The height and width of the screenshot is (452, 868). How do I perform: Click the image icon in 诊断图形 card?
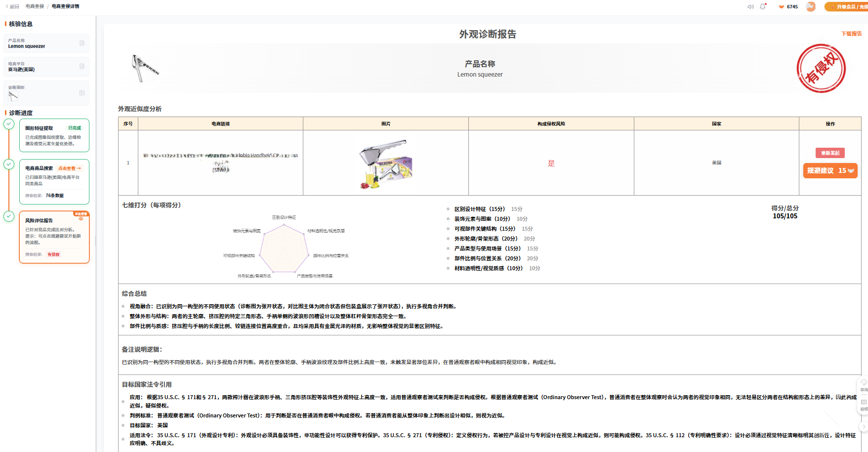tap(82, 93)
